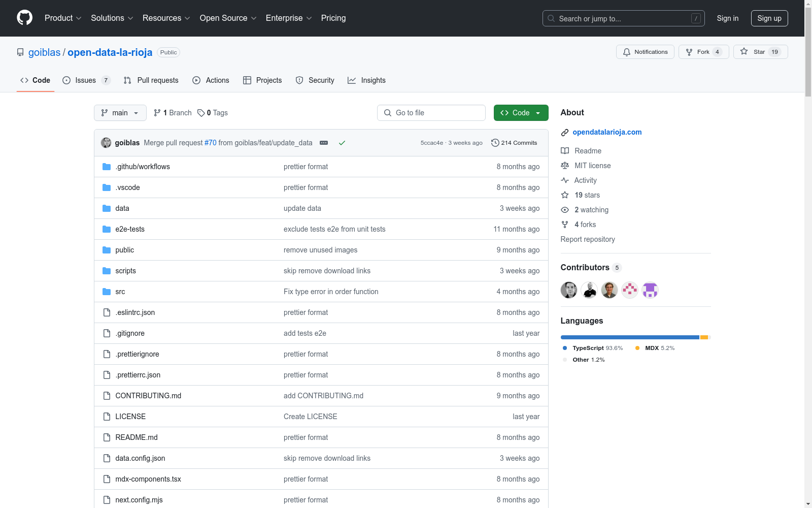This screenshot has width=812, height=508.
Task: Click the README.md file icon
Action: (x=107, y=437)
